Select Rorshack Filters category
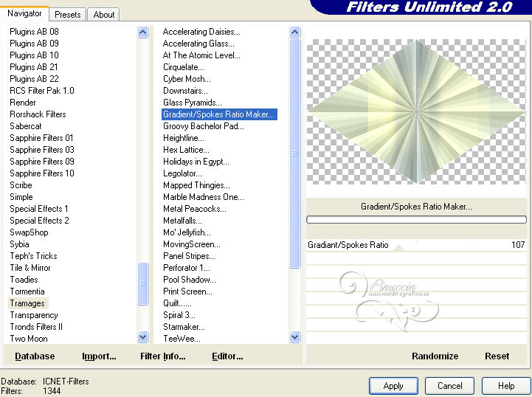532x397 pixels. point(38,114)
